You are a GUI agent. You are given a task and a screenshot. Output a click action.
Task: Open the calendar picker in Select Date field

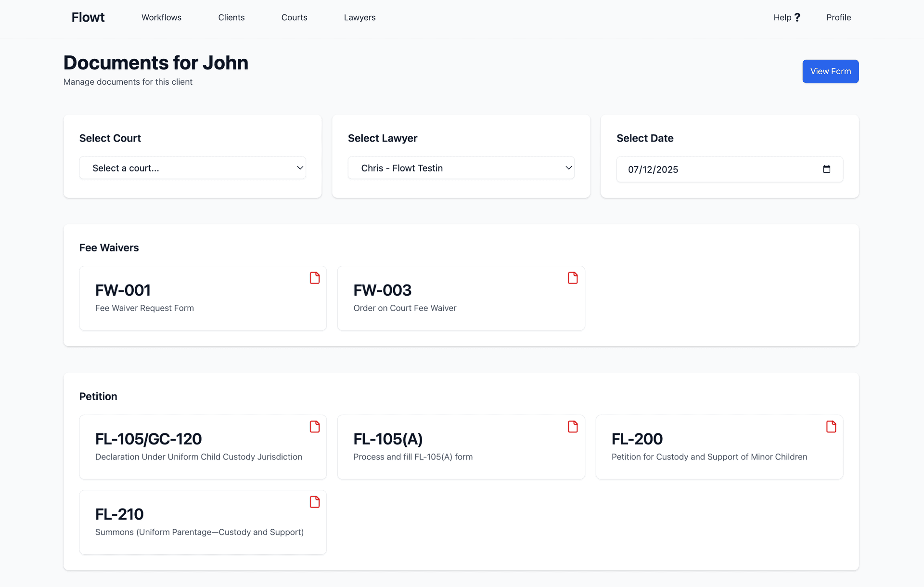(827, 169)
